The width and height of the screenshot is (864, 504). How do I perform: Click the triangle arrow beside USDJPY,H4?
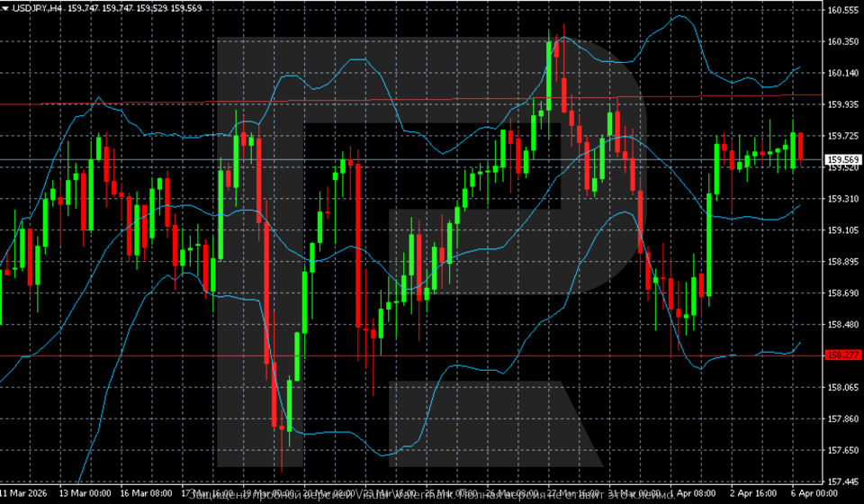coord(5,7)
